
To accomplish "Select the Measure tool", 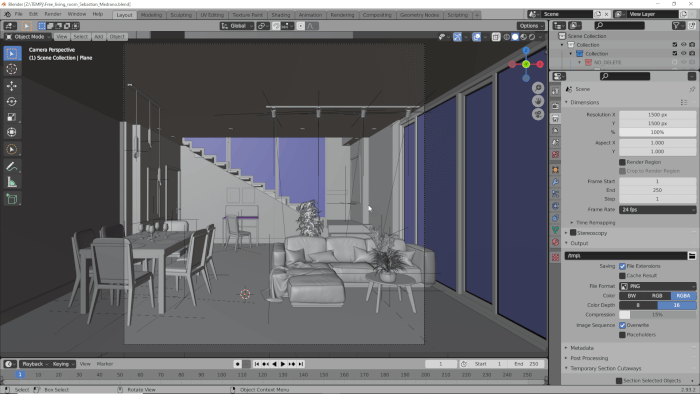I will coord(12,182).
